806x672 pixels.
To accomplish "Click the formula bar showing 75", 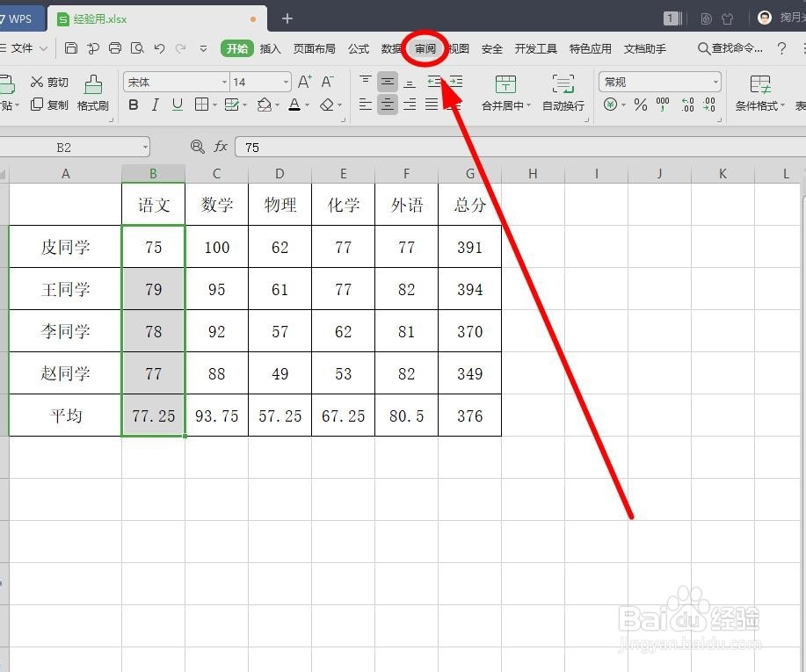I will (520, 148).
